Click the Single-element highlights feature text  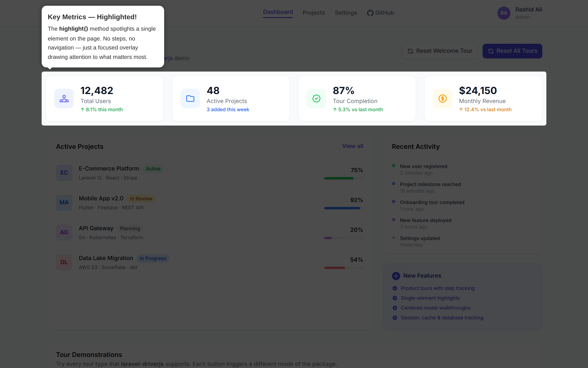coord(430,298)
